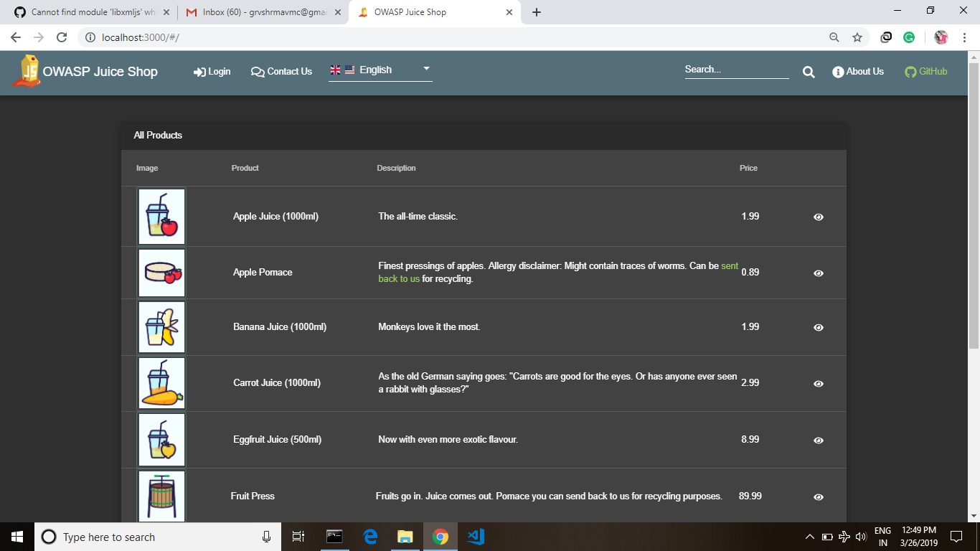
Task: Open the Contact Us page
Action: tap(281, 72)
